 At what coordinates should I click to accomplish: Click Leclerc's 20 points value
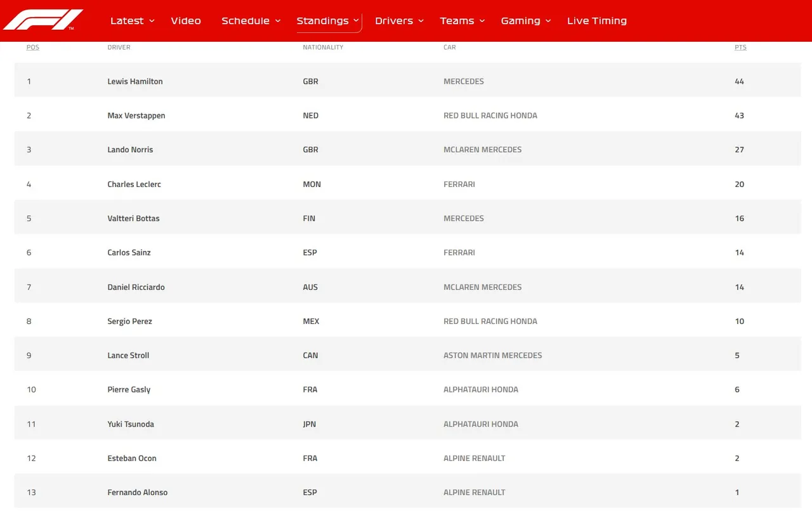click(739, 184)
